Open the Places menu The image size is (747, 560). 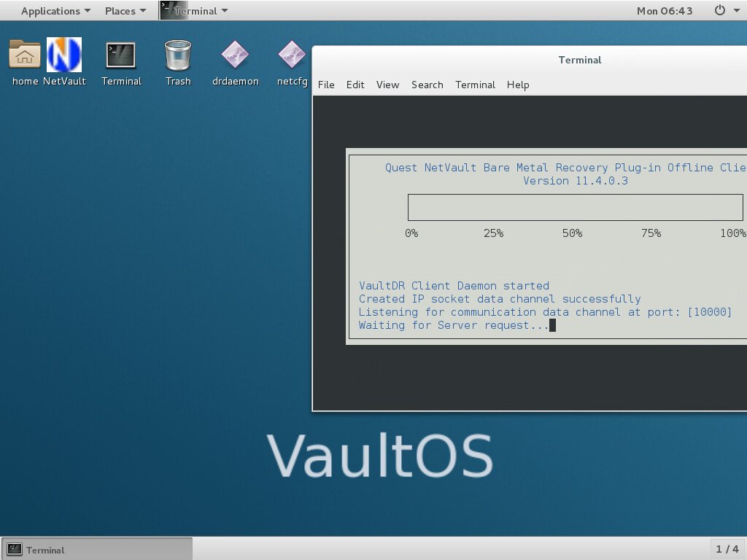(125, 10)
